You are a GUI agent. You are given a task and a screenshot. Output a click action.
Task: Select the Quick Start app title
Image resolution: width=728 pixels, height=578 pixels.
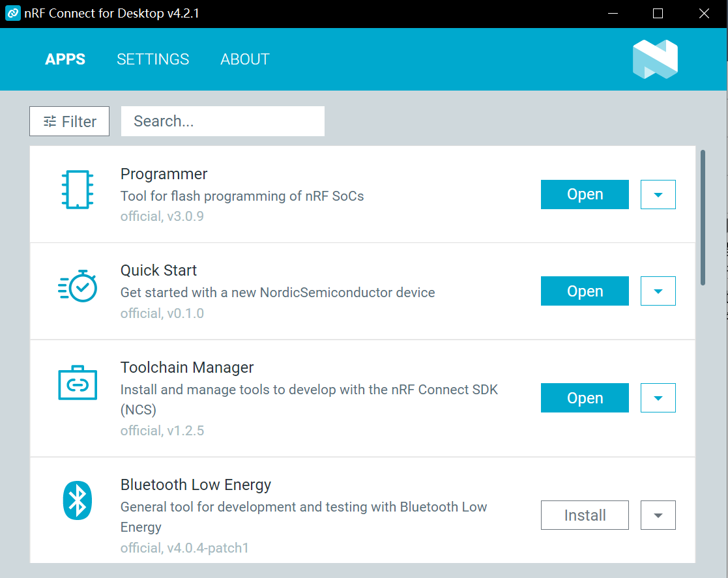[159, 270]
